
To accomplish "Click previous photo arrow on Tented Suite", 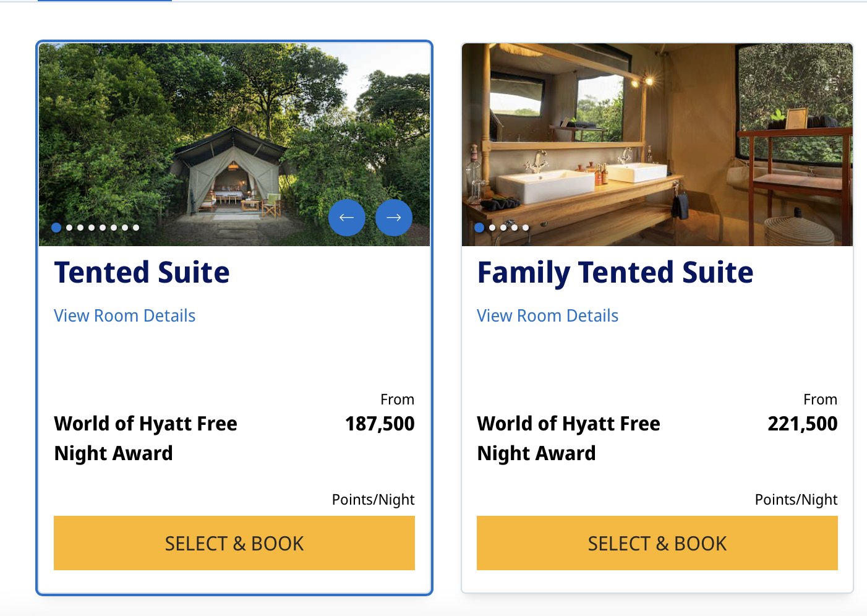I will 347,218.
